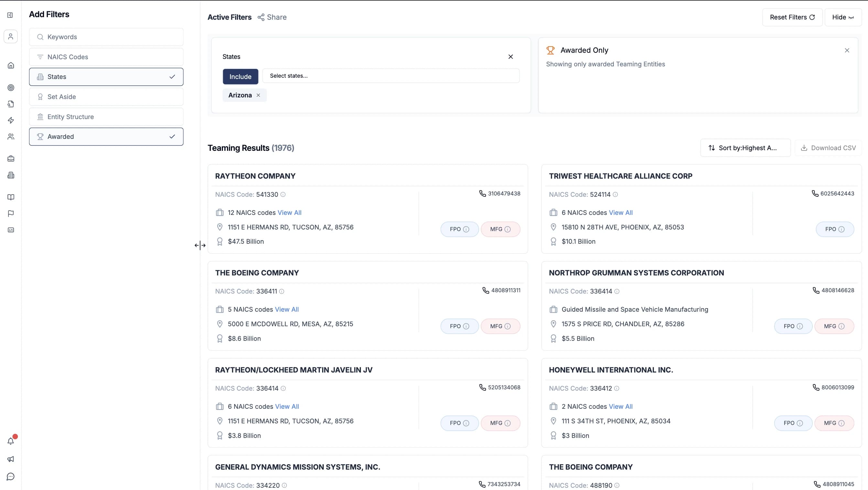Click the award ribbon icon beside $47.5 Billion
The height and width of the screenshot is (490, 868).
(220, 241)
